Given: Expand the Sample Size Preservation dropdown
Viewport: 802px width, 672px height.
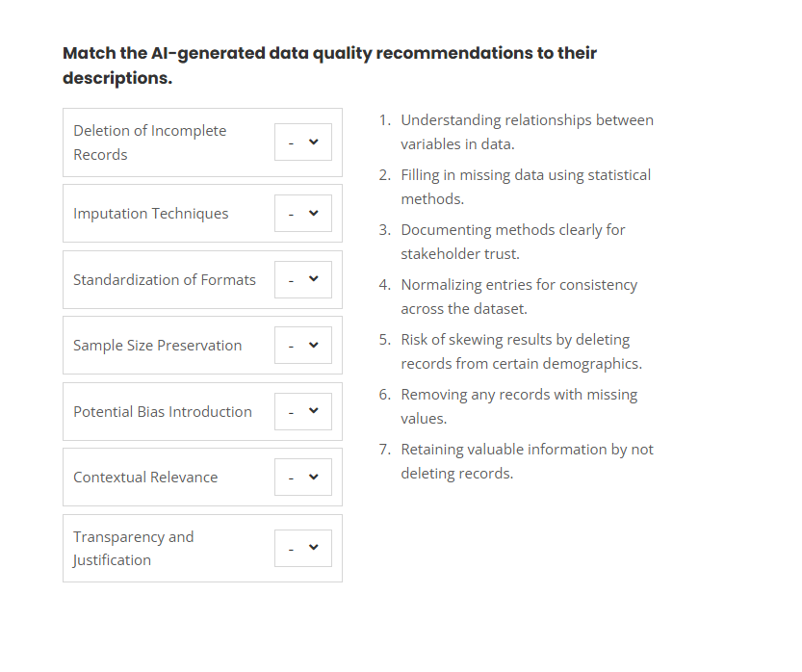Looking at the screenshot, I should [x=302, y=345].
